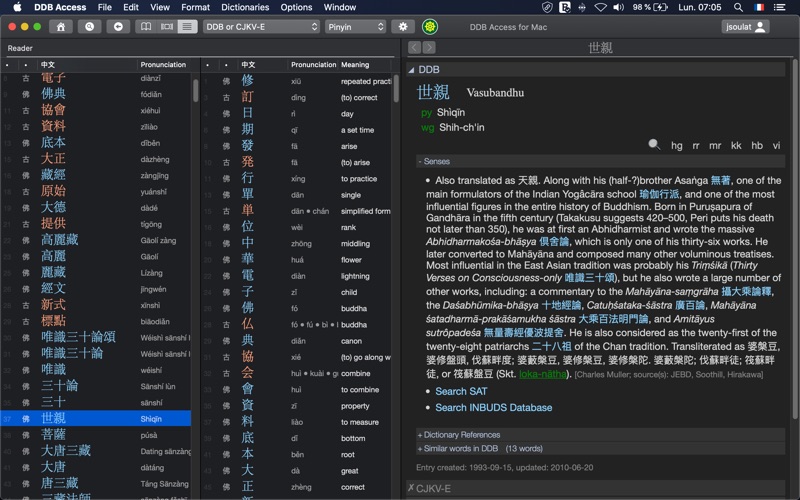
Task: Open the volume control in menu bar
Action: [x=618, y=7]
